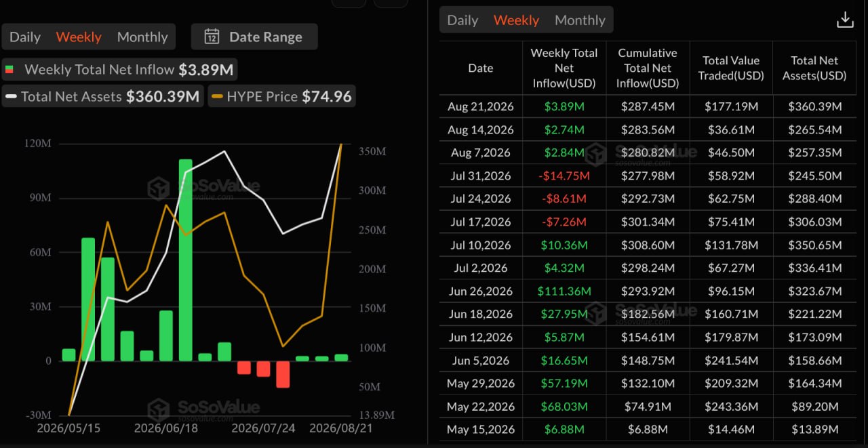This screenshot has height=448, width=868.
Task: Toggle HYPE Price legend line
Action: tap(282, 96)
